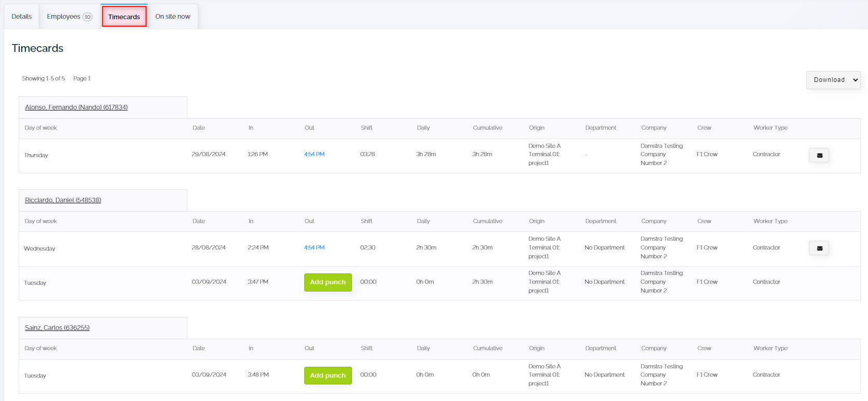868x401 pixels.
Task: Click Contractor in Alonso's Thursday row
Action: click(x=766, y=155)
